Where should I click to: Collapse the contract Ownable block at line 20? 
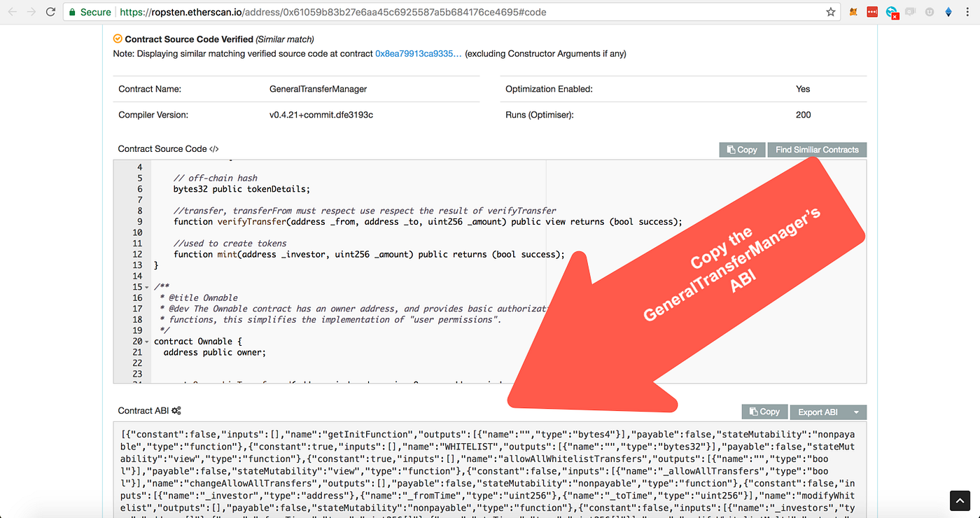146,342
